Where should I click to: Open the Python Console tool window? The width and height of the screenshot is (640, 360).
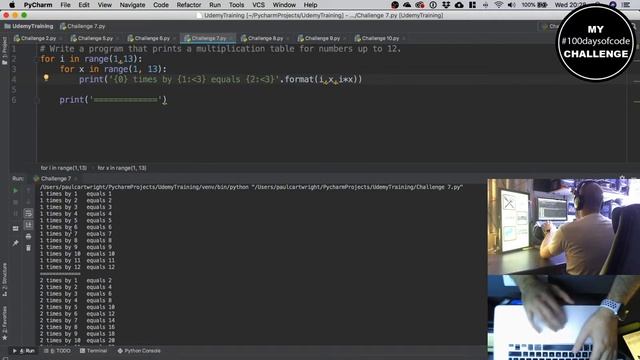139,351
